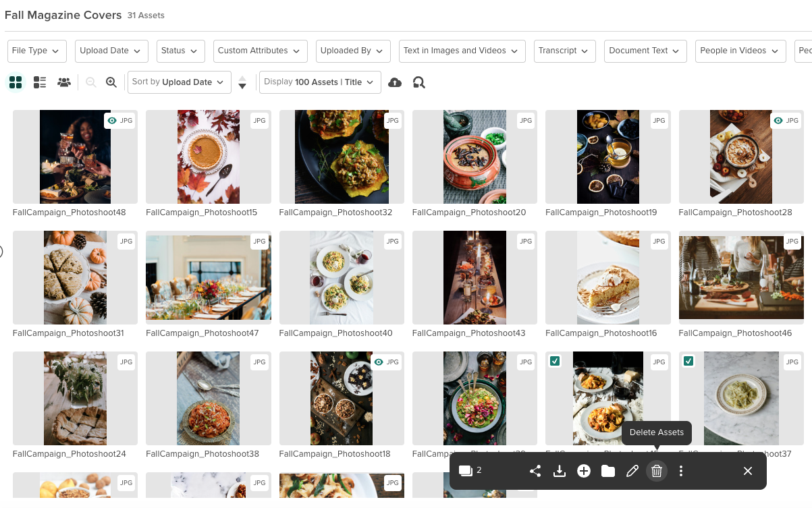Click the cloud upload icon
Screen dimensions: 812x508
click(396, 82)
